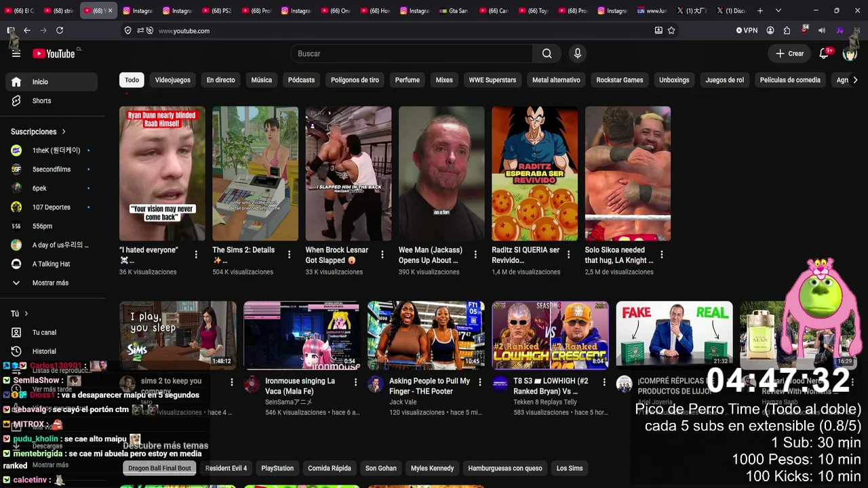Open the SeinSama channel avatar

[252, 384]
